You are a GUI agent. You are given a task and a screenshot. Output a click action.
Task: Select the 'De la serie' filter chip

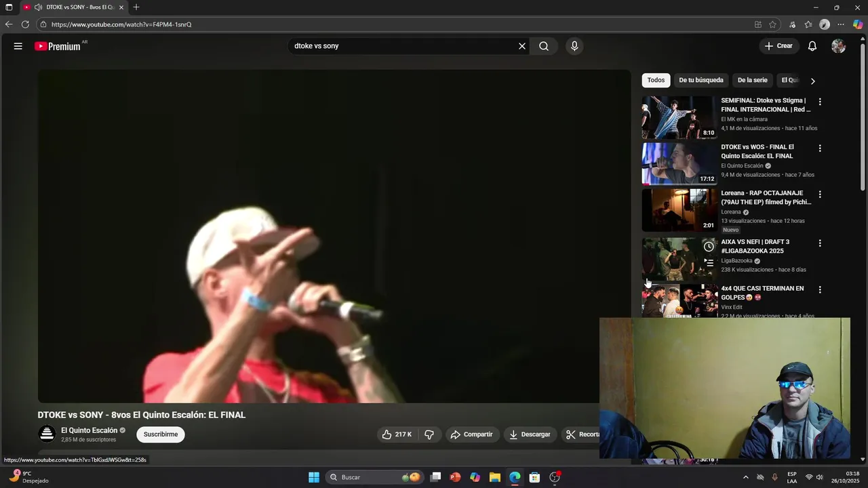[x=753, y=80]
